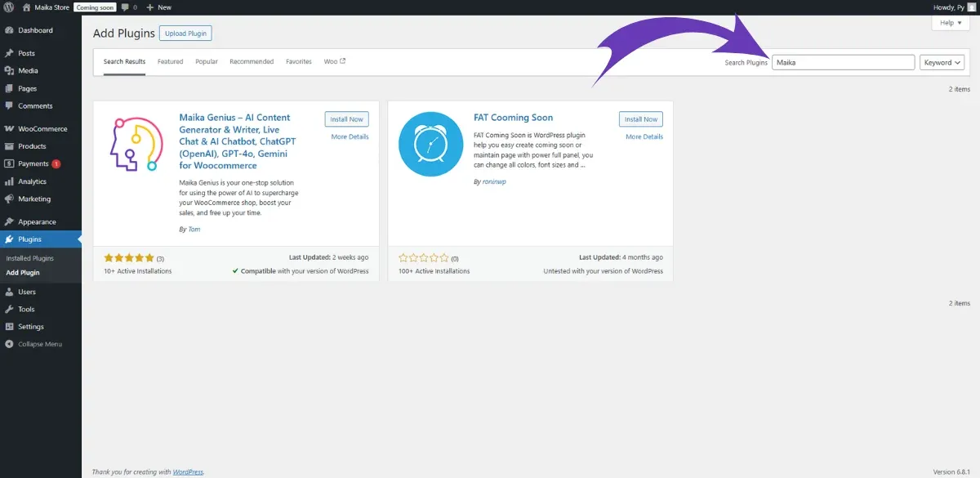Image resolution: width=980 pixels, height=478 pixels.
Task: Click Howdy, Py account menu
Action: (954, 7)
